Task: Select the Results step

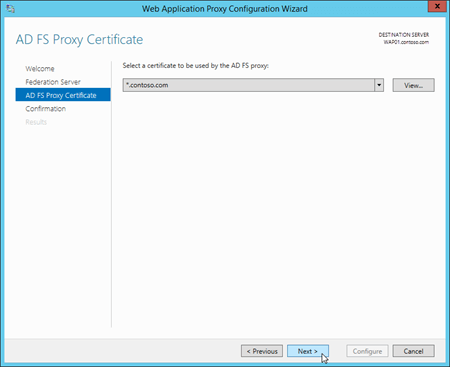Action: 36,122
